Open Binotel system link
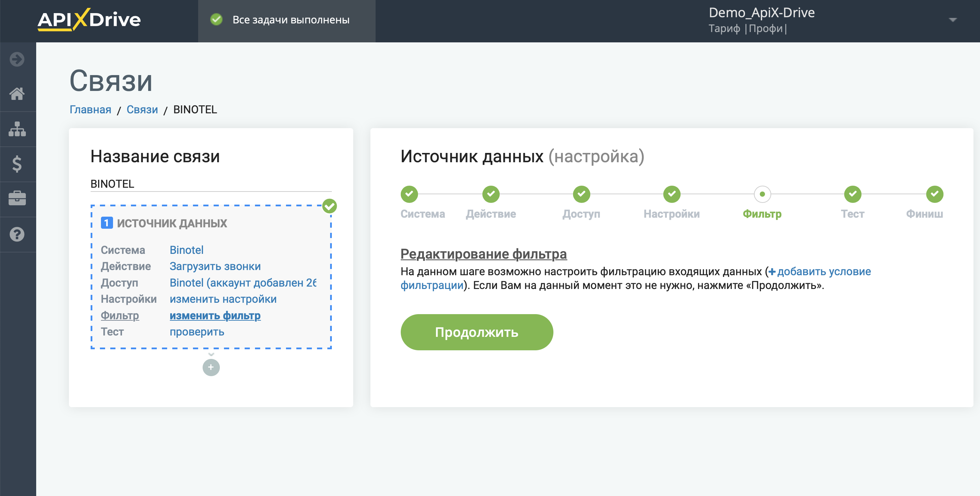The height and width of the screenshot is (496, 980). [186, 250]
